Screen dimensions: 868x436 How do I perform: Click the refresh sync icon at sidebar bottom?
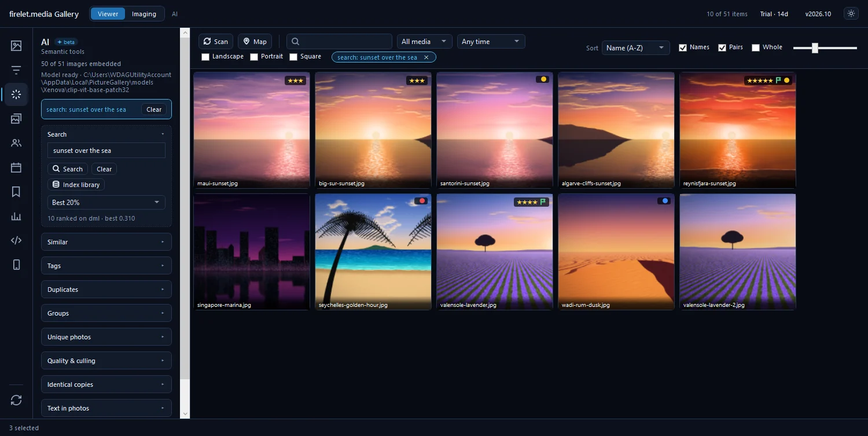(x=16, y=400)
